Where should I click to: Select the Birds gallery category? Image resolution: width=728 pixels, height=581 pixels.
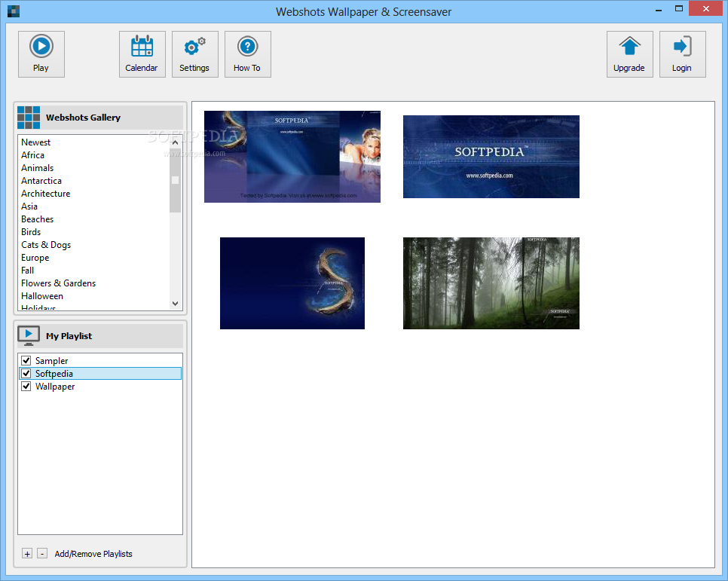point(31,232)
